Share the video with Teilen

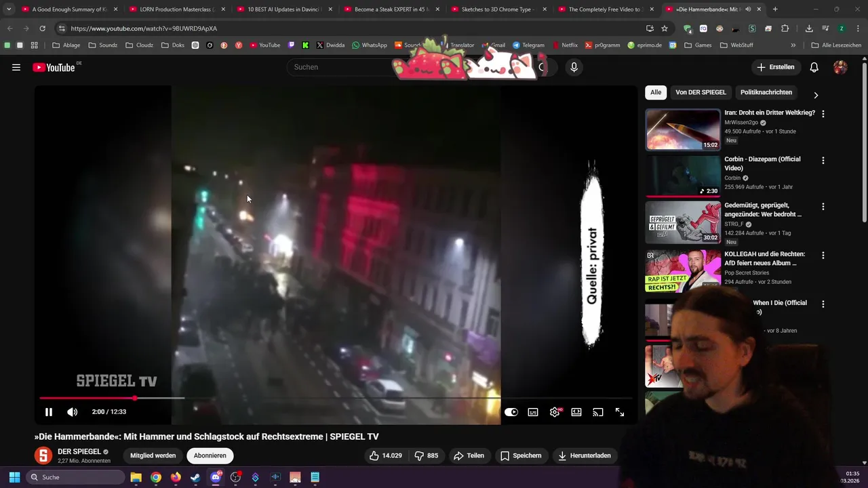(x=469, y=455)
